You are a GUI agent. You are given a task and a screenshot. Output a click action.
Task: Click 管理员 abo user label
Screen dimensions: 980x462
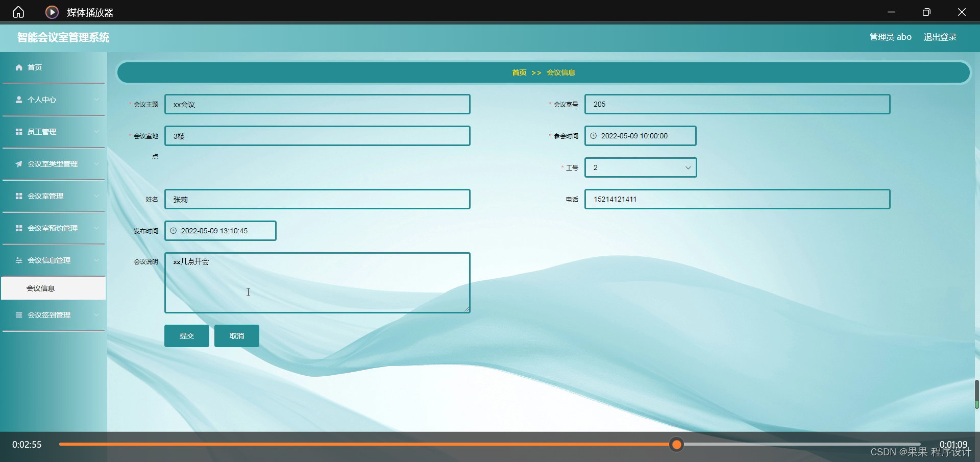coord(891,37)
